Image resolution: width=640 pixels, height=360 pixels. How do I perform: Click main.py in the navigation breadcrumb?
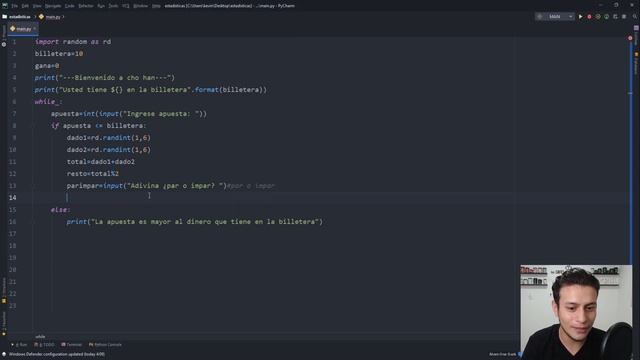[53, 17]
